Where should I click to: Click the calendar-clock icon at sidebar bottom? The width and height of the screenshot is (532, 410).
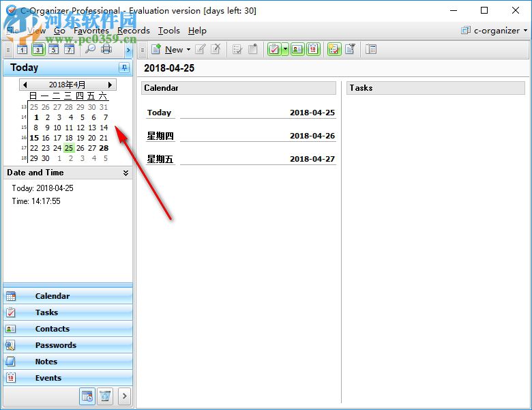click(87, 396)
